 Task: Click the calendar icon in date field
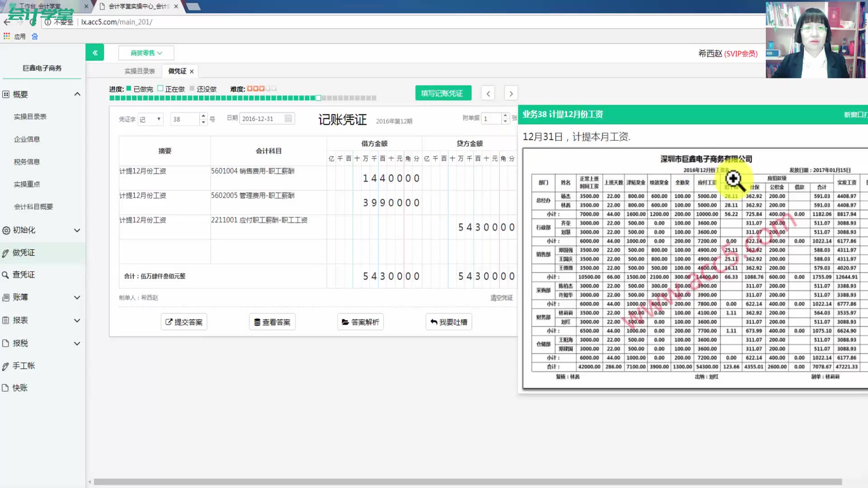point(288,118)
